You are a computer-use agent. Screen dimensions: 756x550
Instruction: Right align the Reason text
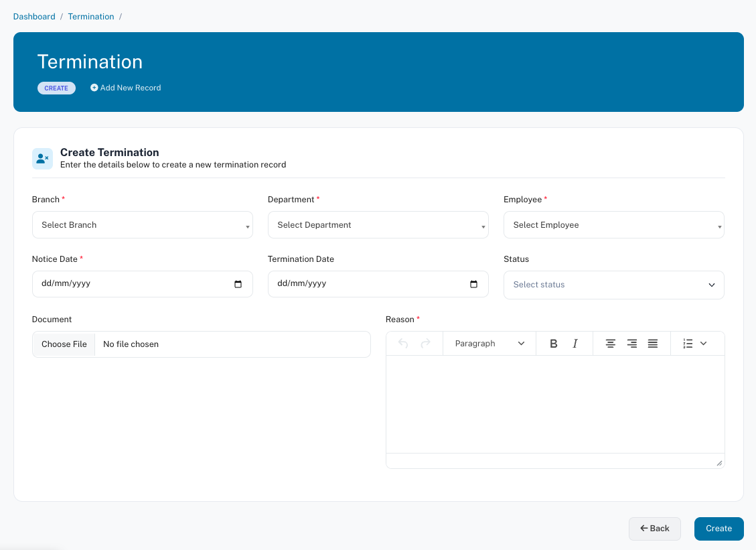pos(631,344)
